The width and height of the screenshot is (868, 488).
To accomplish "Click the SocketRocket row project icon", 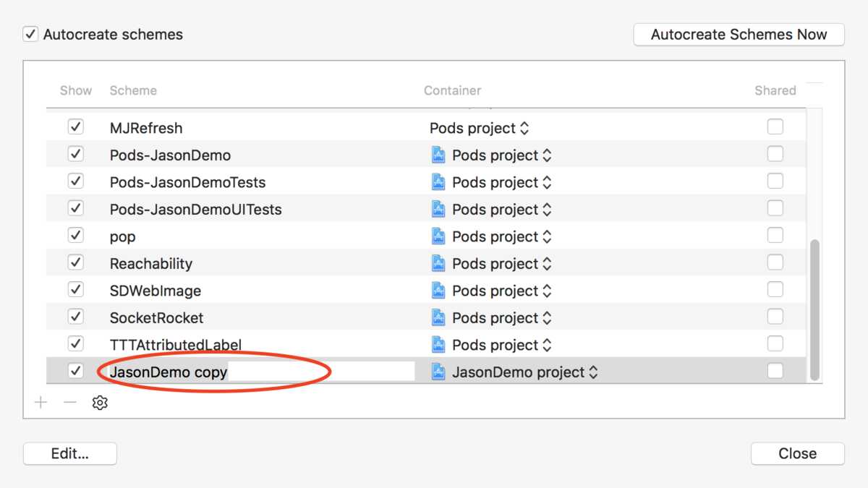I will 438,317.
